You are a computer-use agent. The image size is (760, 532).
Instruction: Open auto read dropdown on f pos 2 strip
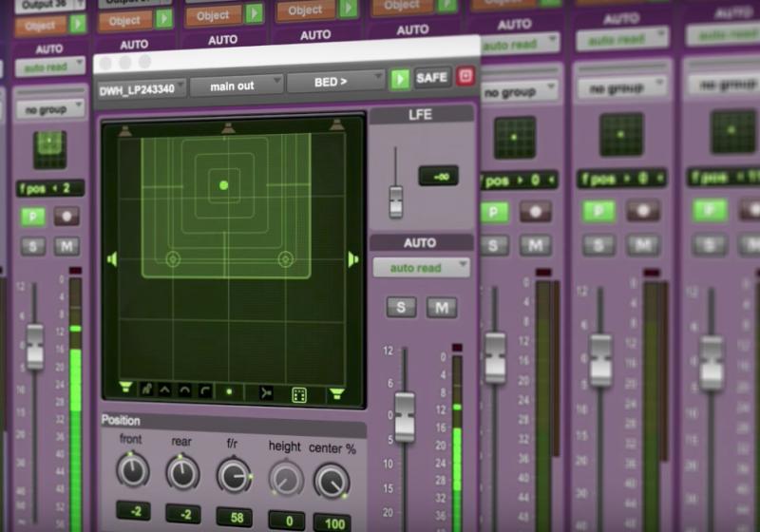[x=50, y=66]
